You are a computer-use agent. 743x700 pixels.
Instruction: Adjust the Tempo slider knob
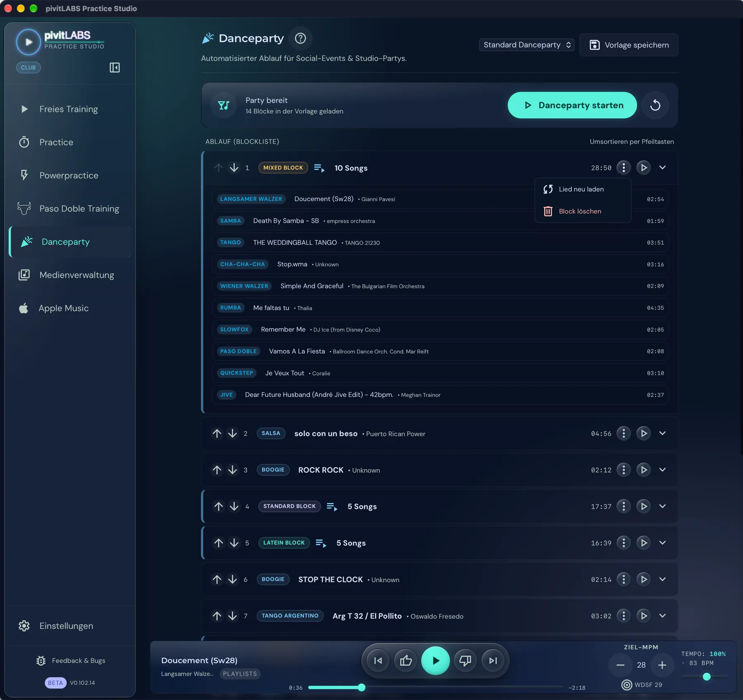[707, 677]
